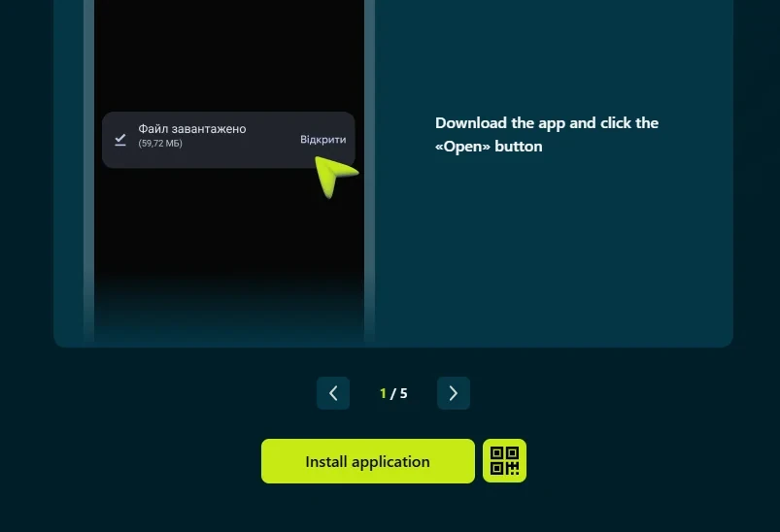
Task: Open the QR code button
Action: click(x=504, y=461)
